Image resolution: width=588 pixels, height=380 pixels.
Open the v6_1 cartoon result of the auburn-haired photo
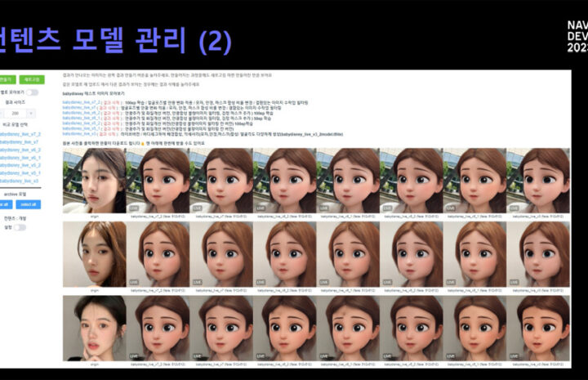pos(348,254)
